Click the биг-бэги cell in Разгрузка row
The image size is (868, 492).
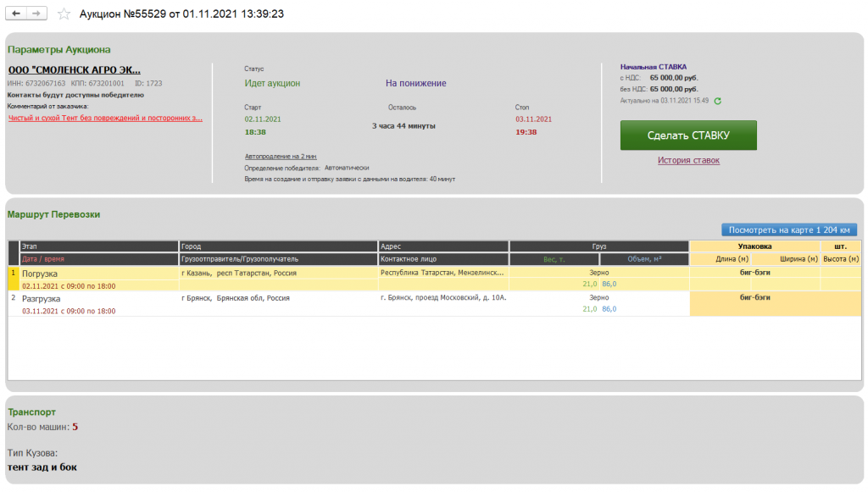click(755, 297)
